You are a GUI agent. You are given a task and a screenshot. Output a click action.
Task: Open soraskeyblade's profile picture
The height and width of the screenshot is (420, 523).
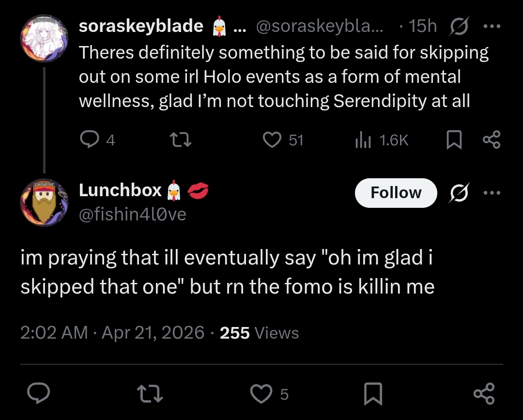(44, 38)
